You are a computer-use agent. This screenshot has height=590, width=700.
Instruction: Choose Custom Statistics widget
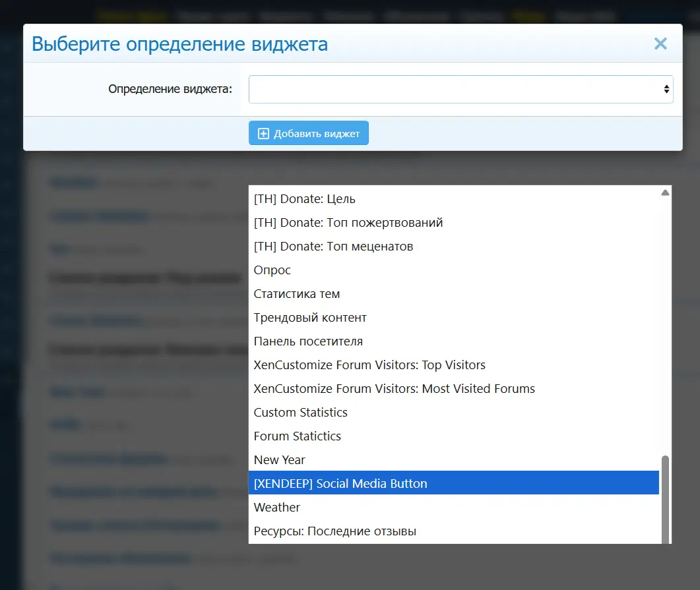301,413
